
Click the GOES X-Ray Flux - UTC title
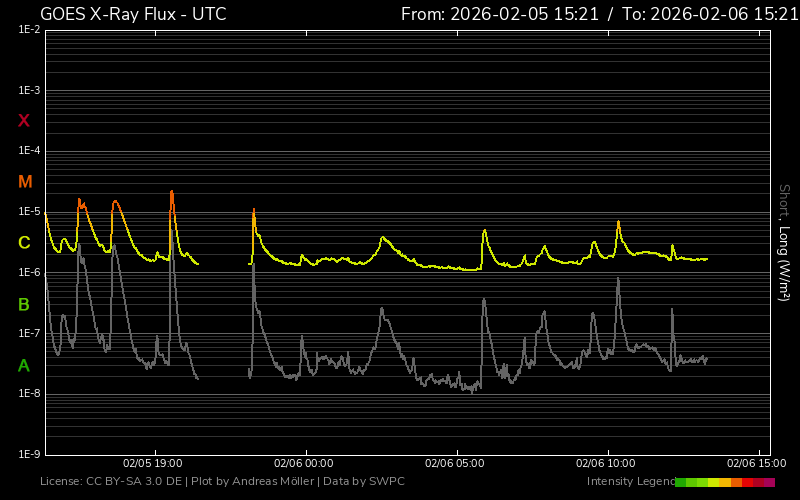[x=133, y=14]
